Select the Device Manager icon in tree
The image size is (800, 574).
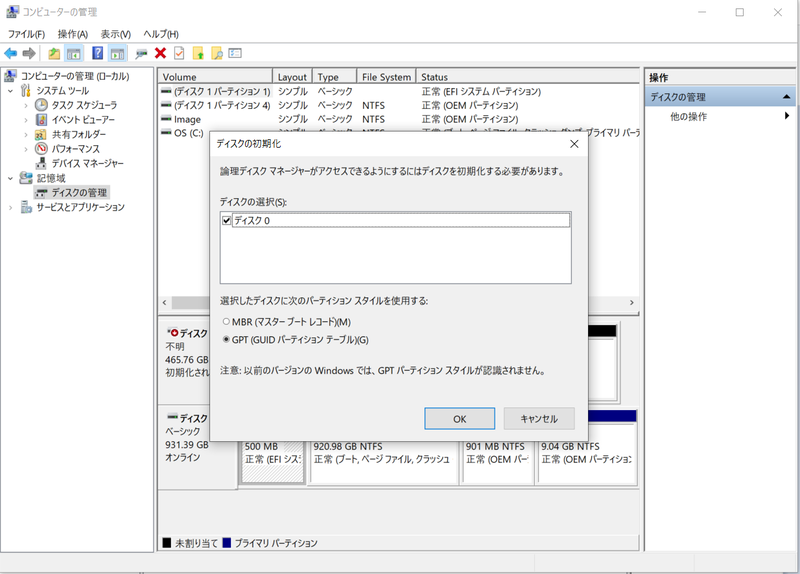coord(41,163)
